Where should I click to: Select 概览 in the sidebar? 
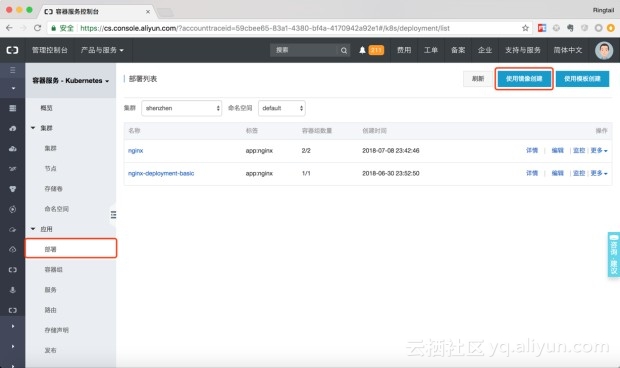click(x=46, y=108)
